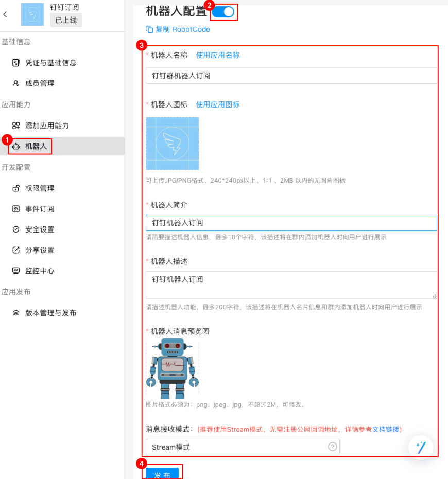This screenshot has width=448, height=479.
Task: Click the 机器人描述 resize handle corner
Action: pyautogui.click(x=434, y=296)
